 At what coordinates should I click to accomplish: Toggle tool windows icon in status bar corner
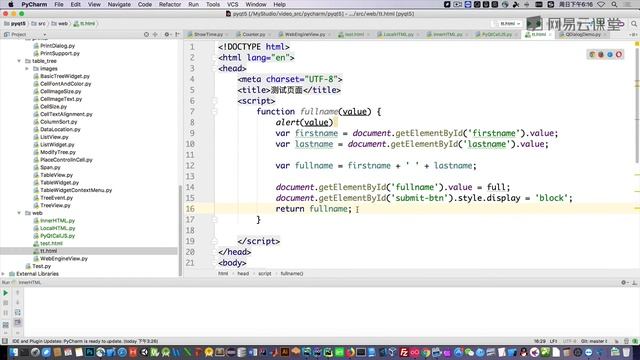tap(5, 341)
